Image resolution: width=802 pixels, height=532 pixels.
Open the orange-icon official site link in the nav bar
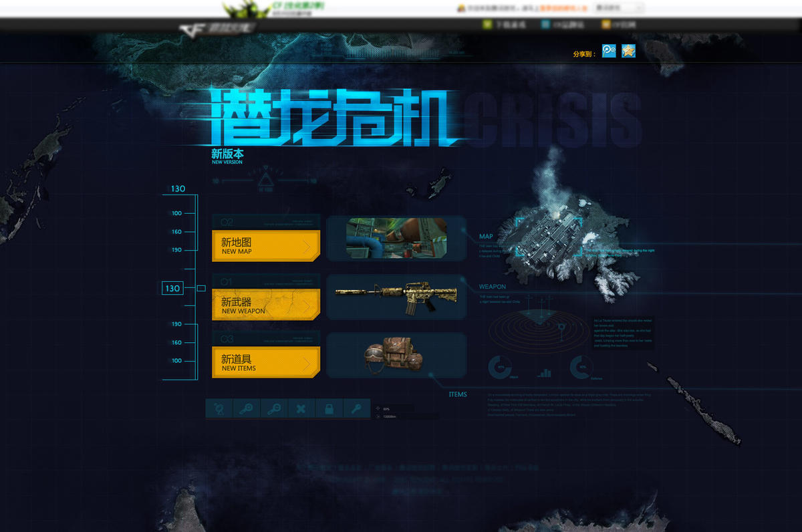(619, 25)
